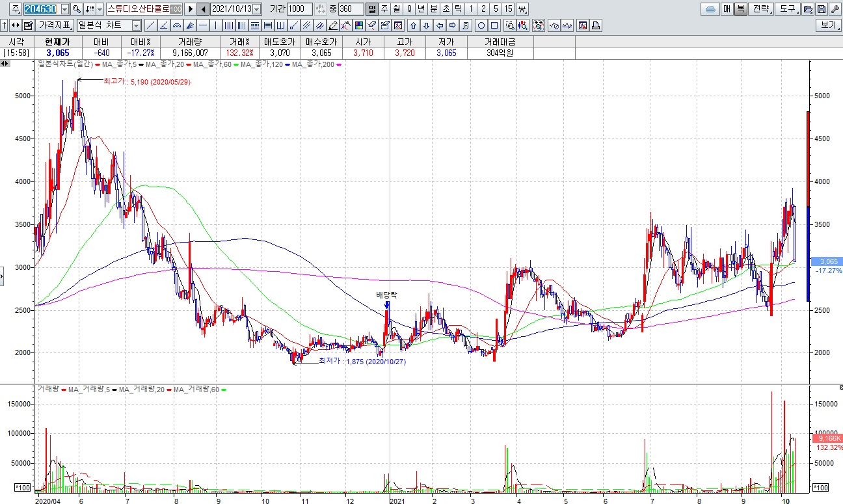
Task: Toggle minute (분) chart period
Action: (434, 9)
